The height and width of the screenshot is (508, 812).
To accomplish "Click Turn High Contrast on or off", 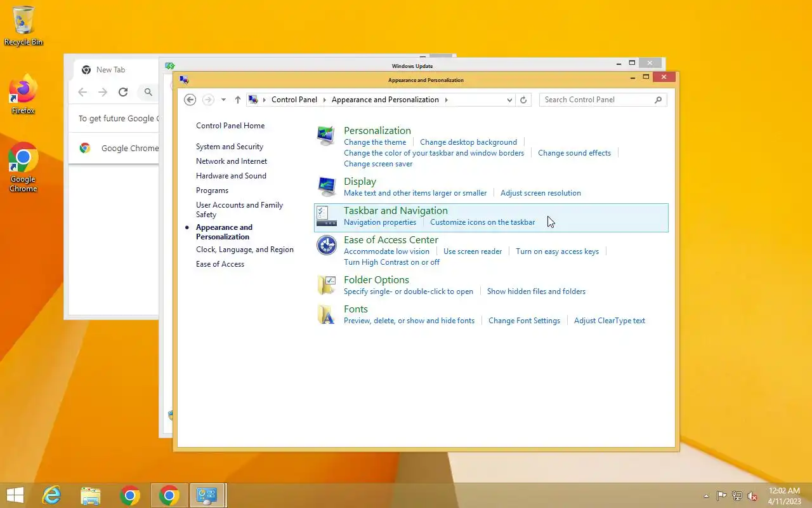I will 391,262.
